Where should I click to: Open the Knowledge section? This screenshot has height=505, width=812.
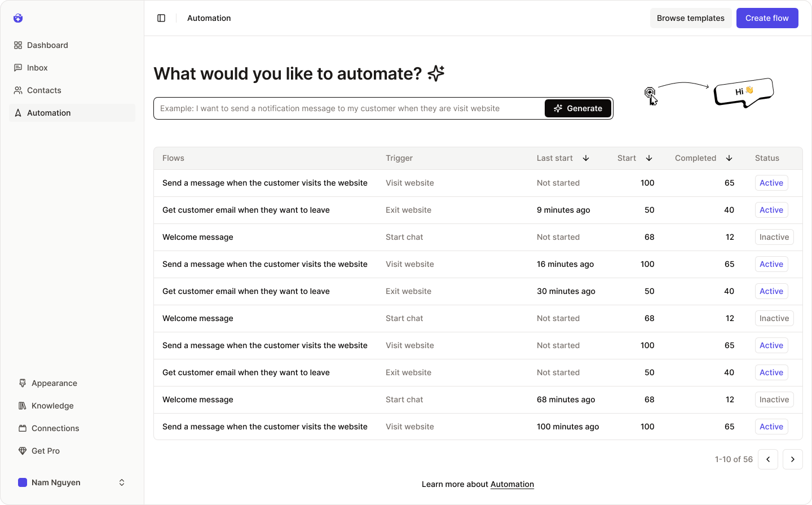[x=53, y=406]
